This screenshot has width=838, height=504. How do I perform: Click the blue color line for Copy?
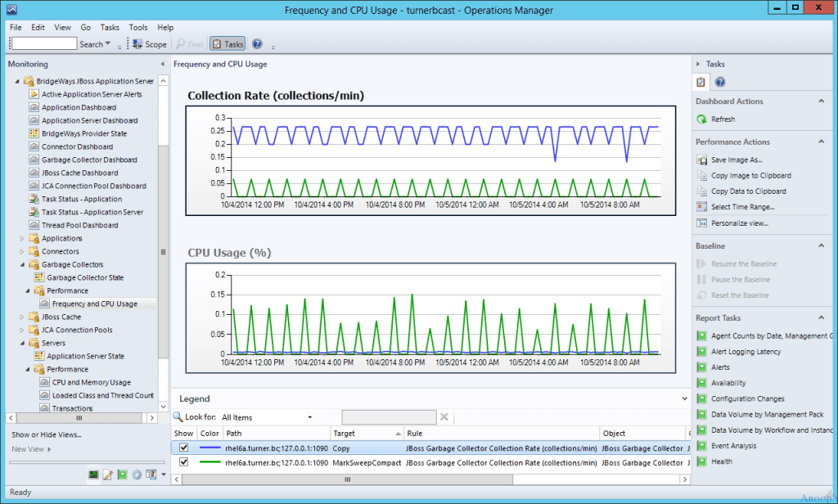coord(209,448)
